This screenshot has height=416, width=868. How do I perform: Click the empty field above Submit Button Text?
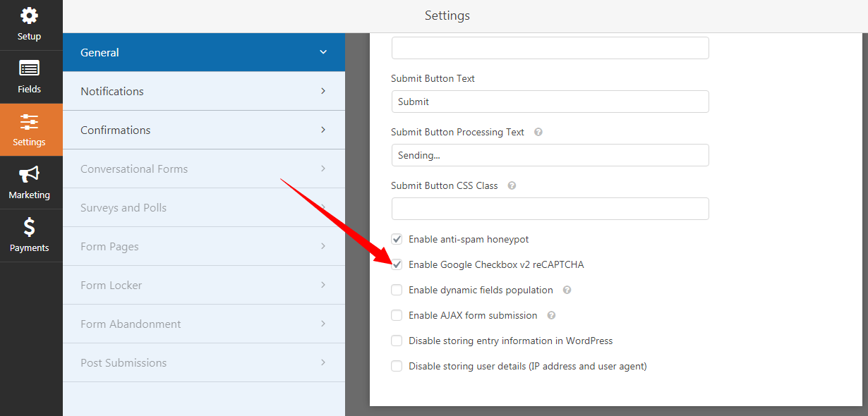click(x=550, y=48)
